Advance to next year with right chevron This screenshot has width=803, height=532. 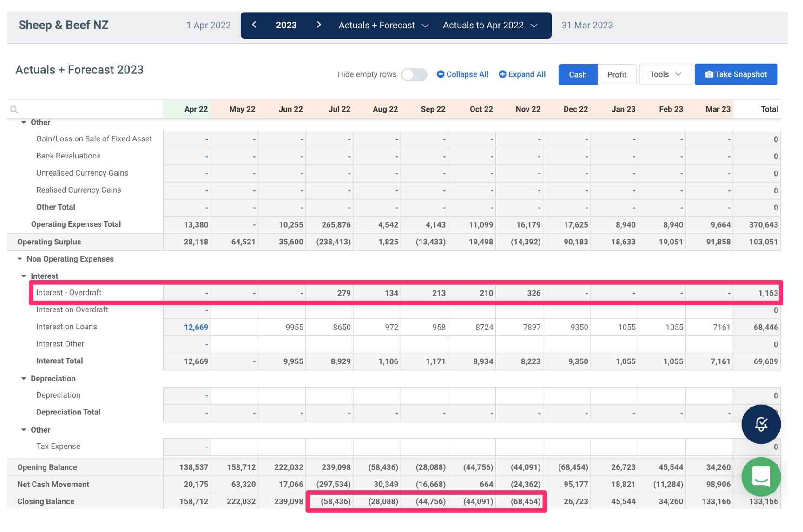coord(319,25)
